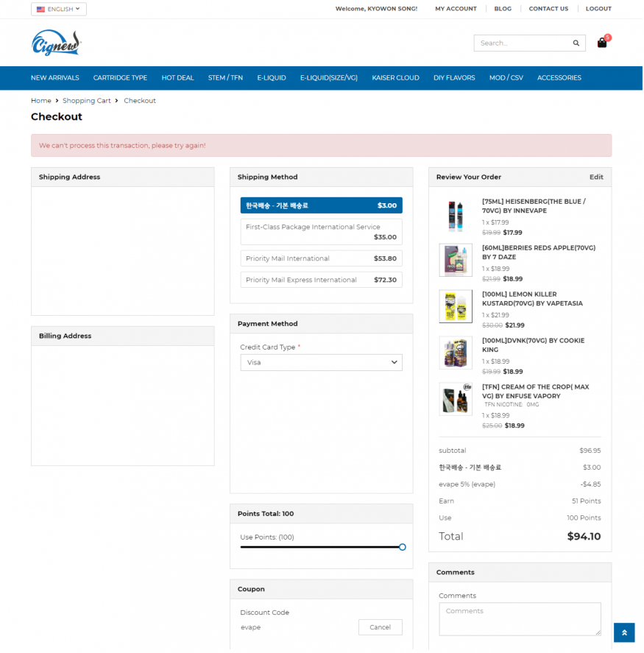Screen dimensions: 644x653
Task: Open the STEM / TFN menu
Action: click(226, 78)
